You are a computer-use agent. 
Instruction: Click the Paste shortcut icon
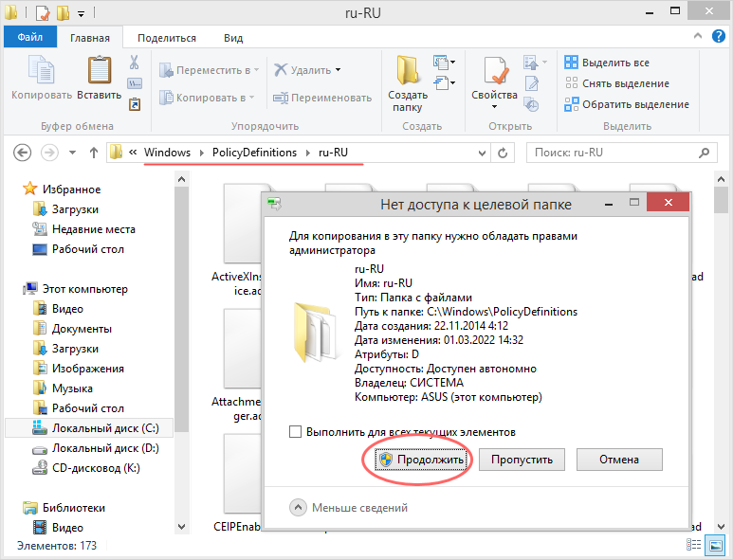tap(135, 103)
